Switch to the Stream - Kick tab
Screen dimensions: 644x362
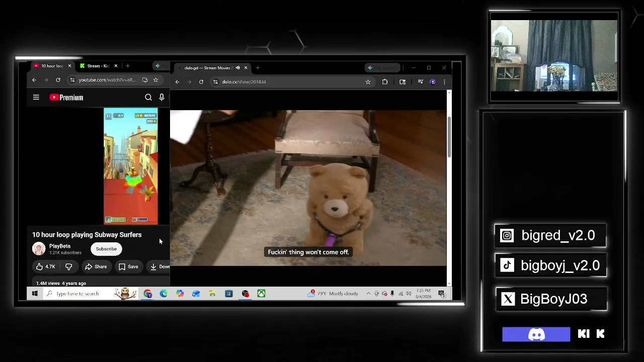[x=98, y=66]
